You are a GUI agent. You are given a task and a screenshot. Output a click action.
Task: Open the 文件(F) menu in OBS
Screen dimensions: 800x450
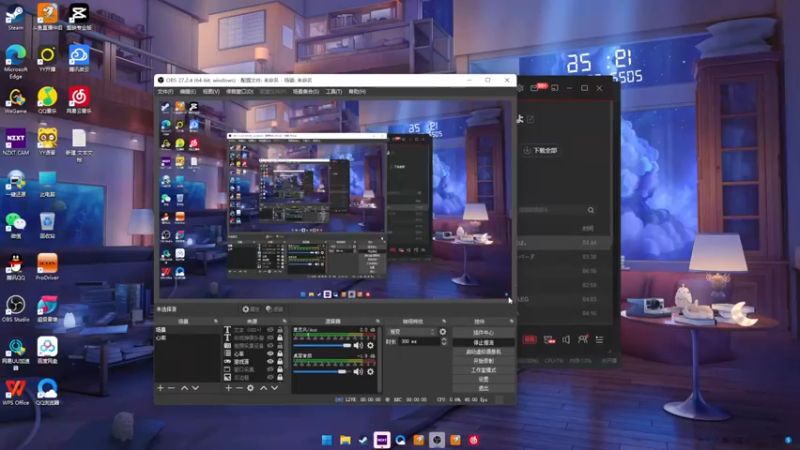click(165, 92)
